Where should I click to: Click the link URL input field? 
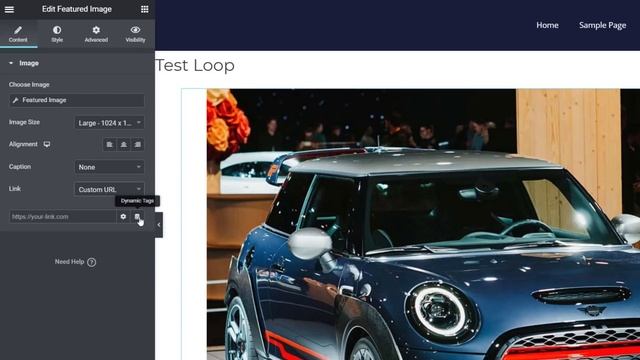pyautogui.click(x=63, y=217)
